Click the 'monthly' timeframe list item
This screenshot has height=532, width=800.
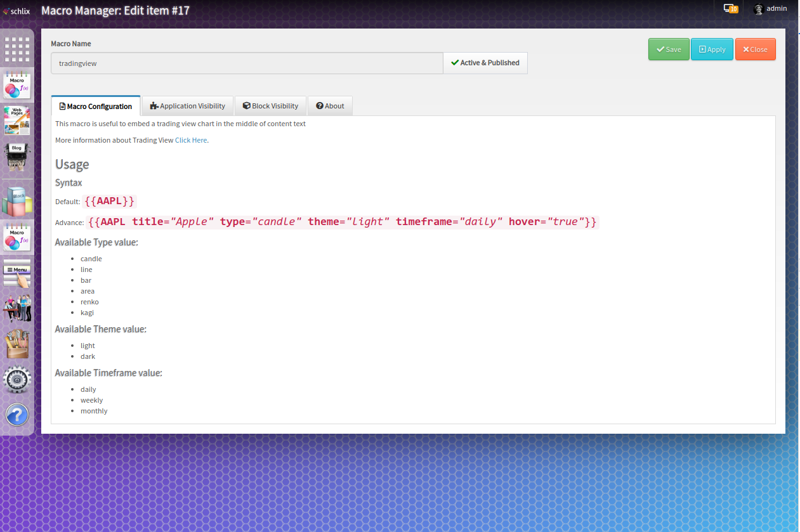[94, 411]
